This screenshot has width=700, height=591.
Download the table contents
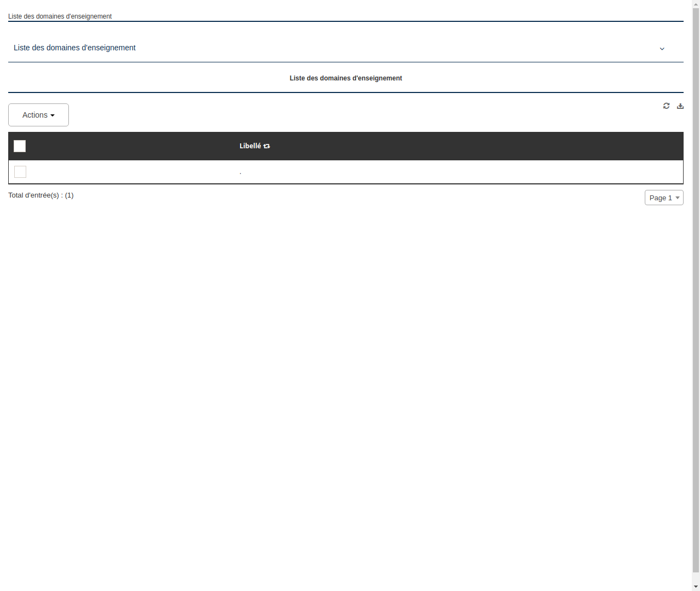680,106
